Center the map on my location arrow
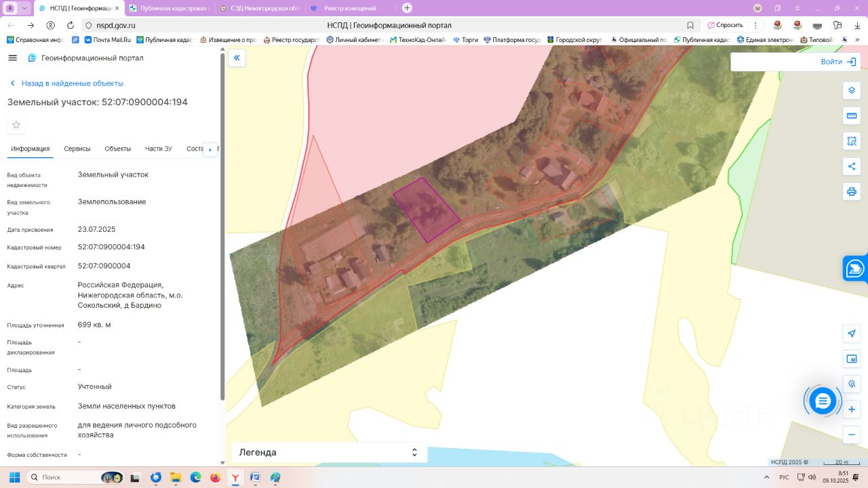Image resolution: width=868 pixels, height=488 pixels. pos(852,333)
